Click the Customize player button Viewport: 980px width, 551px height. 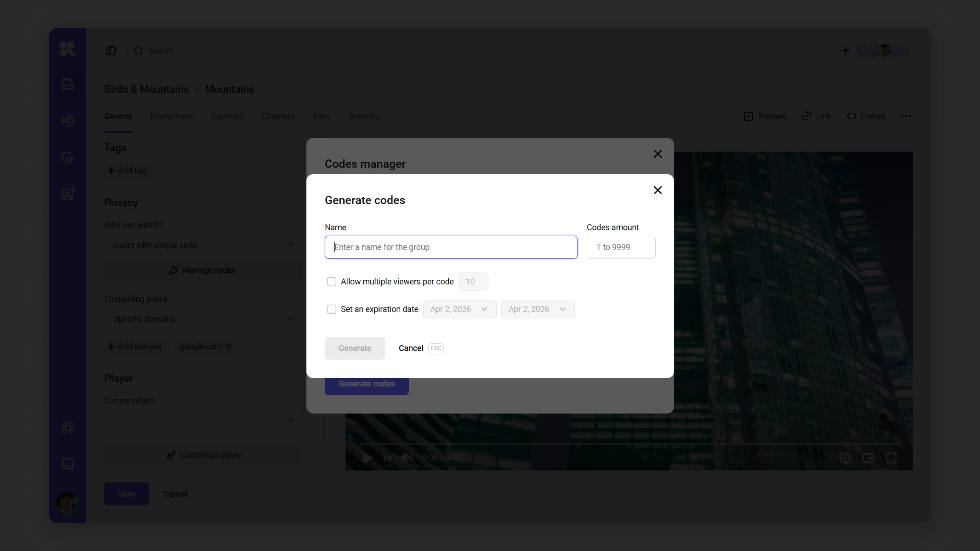click(x=204, y=455)
